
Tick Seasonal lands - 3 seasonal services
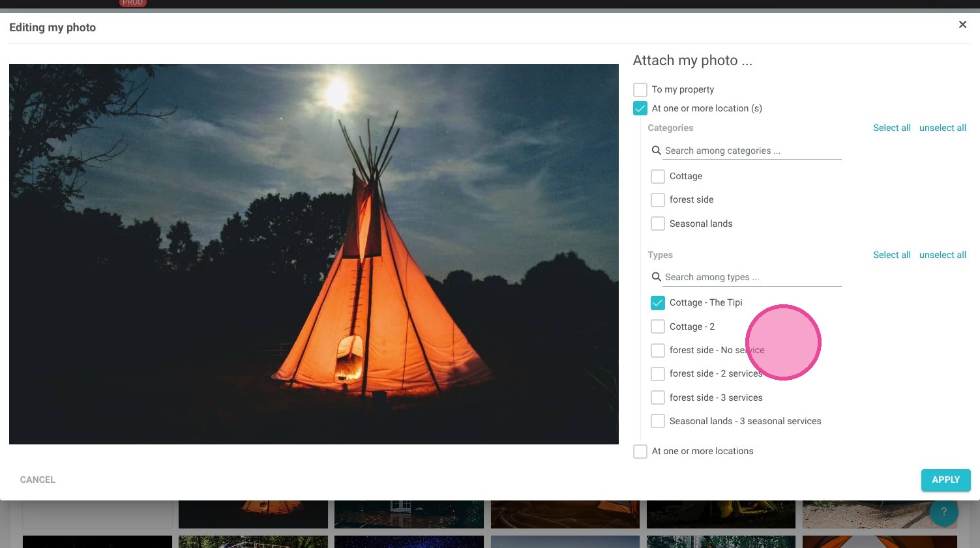658,422
